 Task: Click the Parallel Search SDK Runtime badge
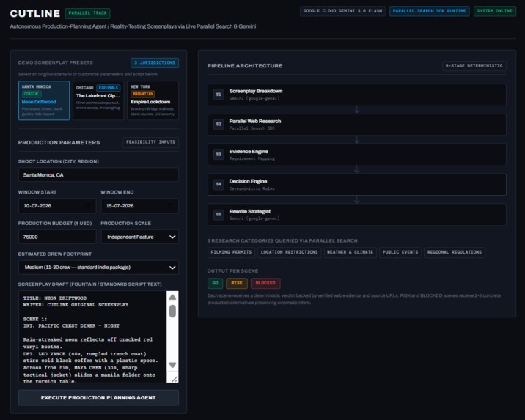pyautogui.click(x=429, y=11)
